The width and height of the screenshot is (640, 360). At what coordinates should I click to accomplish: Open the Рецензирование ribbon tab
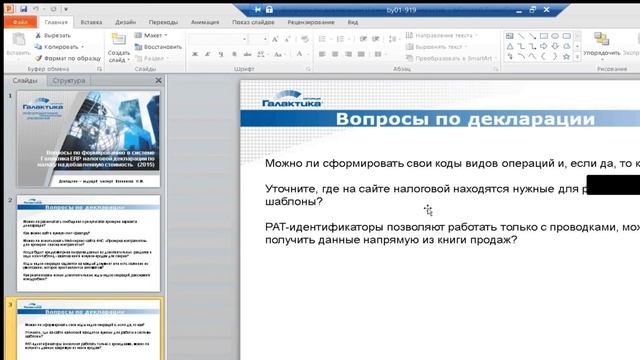311,22
